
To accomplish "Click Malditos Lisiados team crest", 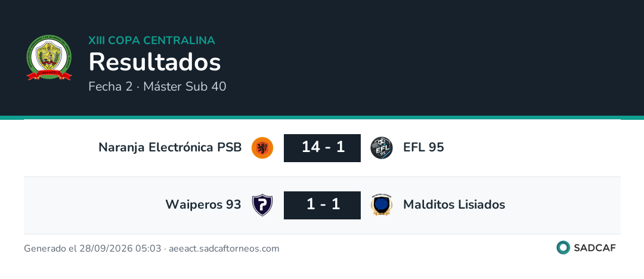I will pyautogui.click(x=382, y=205).
